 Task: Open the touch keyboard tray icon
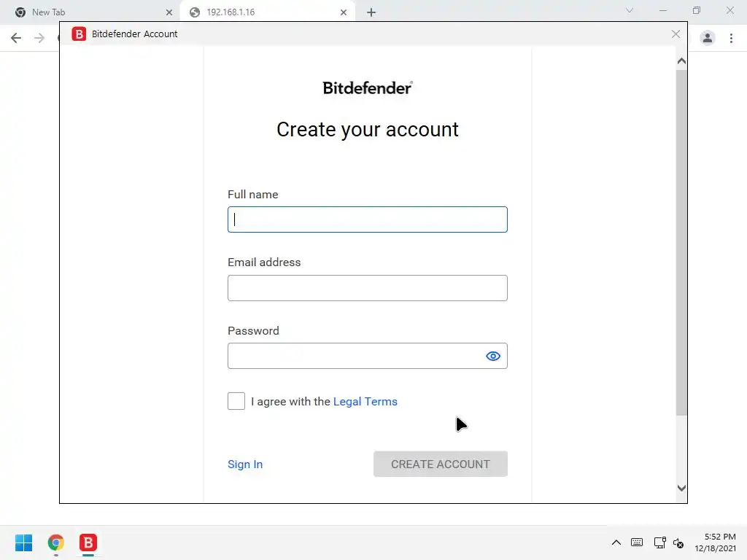tap(636, 542)
